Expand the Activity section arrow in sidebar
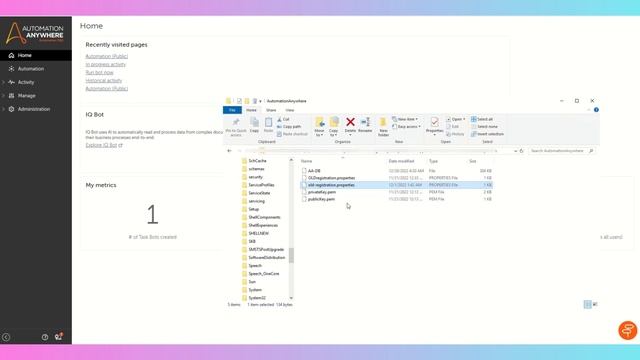 (4, 82)
